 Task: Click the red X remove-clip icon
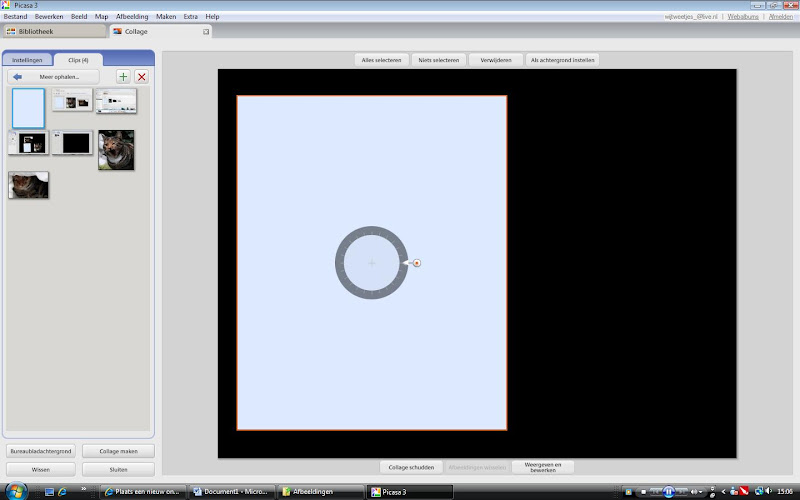(x=142, y=77)
